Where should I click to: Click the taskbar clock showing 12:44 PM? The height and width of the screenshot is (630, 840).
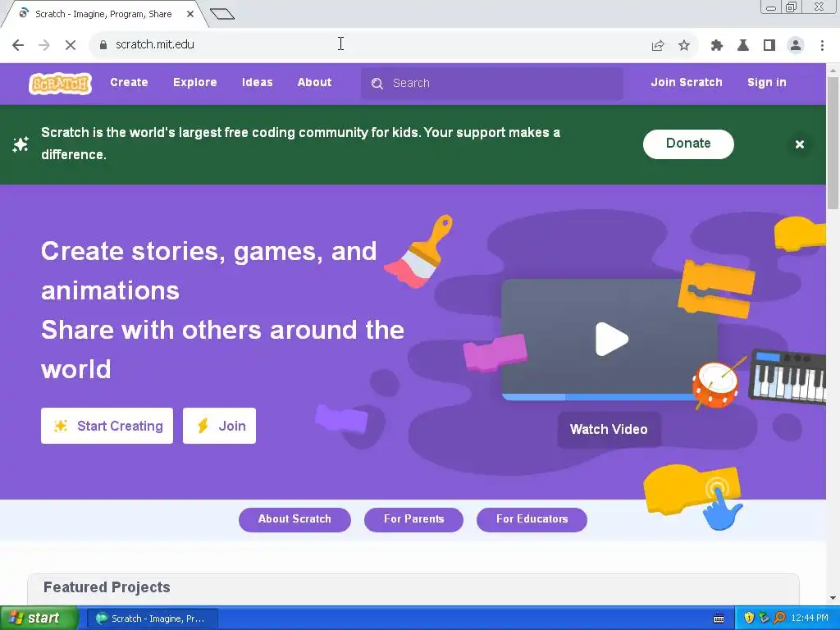click(810, 619)
